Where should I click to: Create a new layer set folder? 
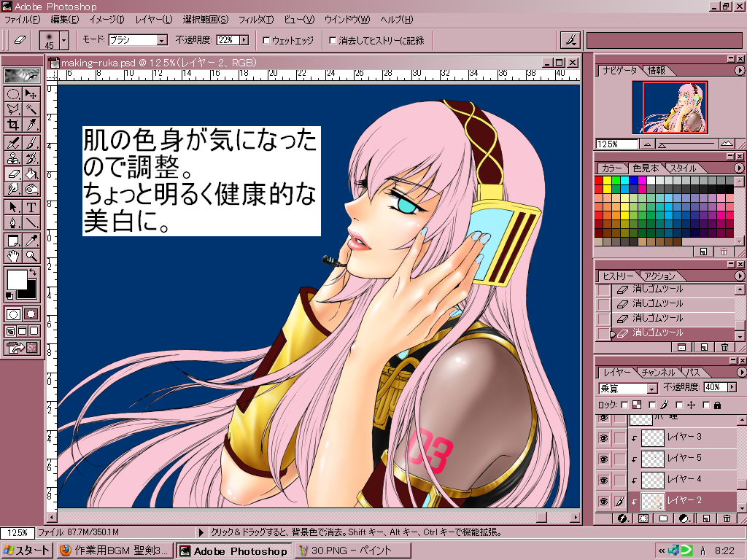(x=663, y=518)
